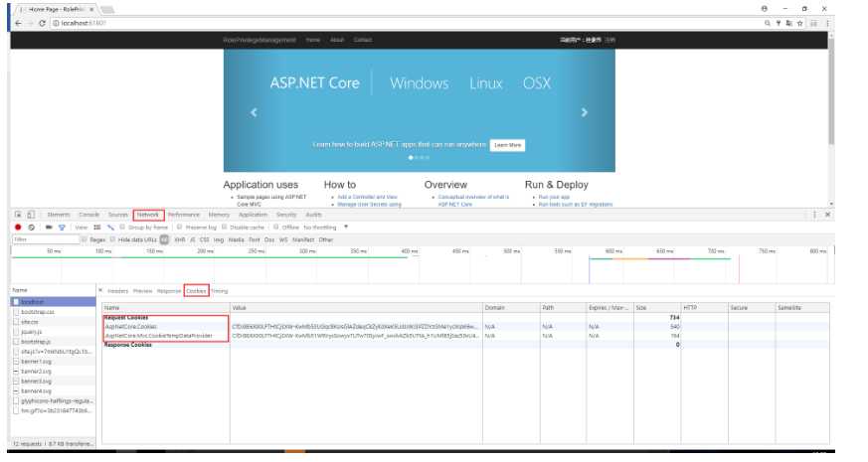Click the DevTools inspect element icon
The width and height of the screenshot is (868, 462).
(18, 215)
